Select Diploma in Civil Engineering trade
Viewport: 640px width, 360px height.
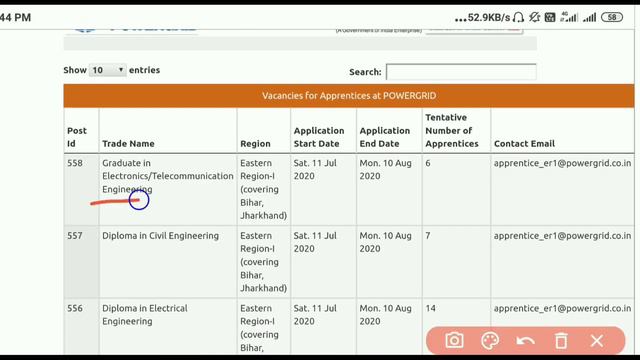(x=160, y=236)
